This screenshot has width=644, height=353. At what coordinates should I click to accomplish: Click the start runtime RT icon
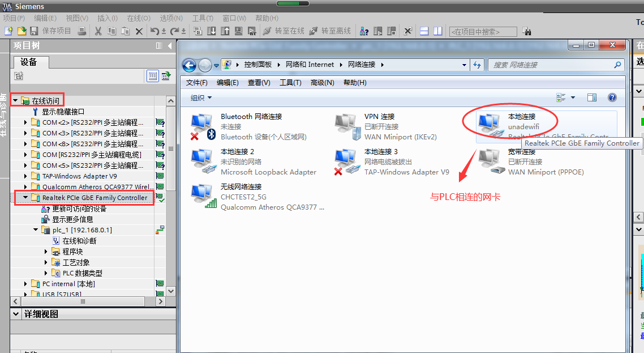click(252, 31)
